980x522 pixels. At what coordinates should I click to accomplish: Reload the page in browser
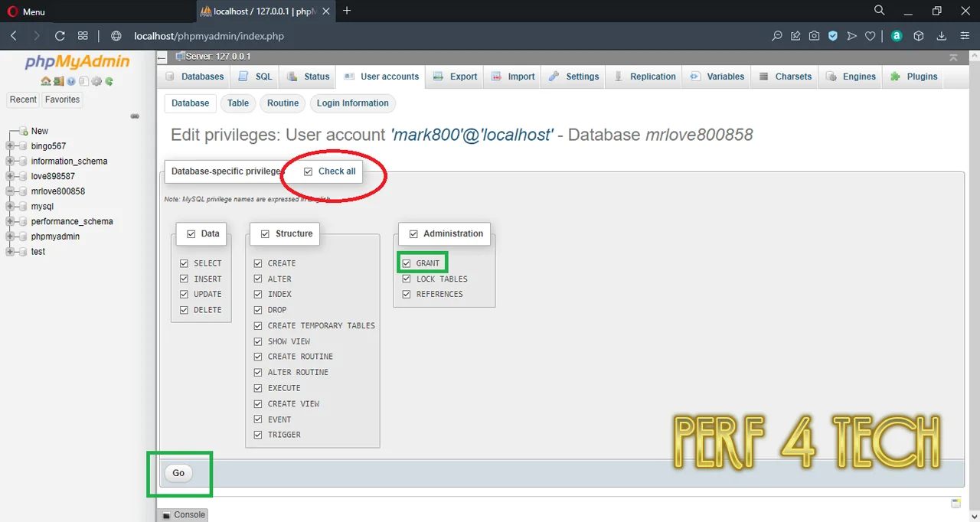[60, 36]
